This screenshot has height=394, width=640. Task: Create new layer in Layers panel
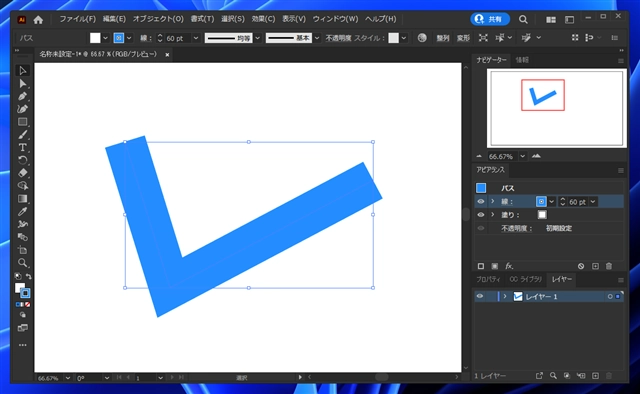596,376
